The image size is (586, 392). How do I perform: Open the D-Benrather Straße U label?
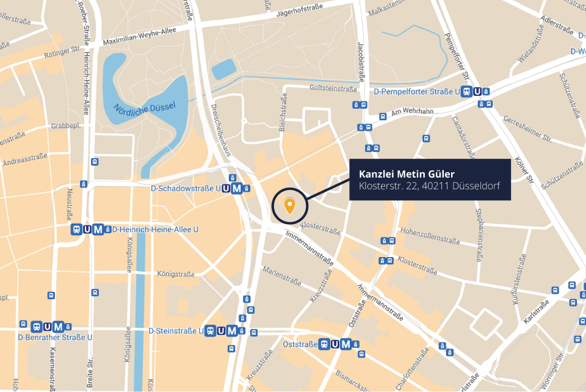coord(55,338)
